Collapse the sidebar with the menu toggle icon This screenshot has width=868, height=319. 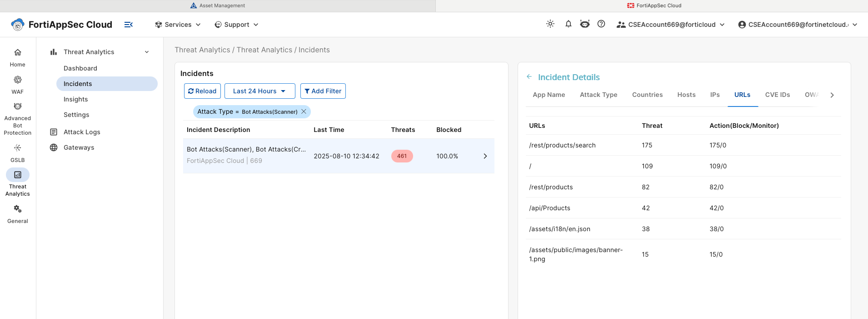coord(129,25)
